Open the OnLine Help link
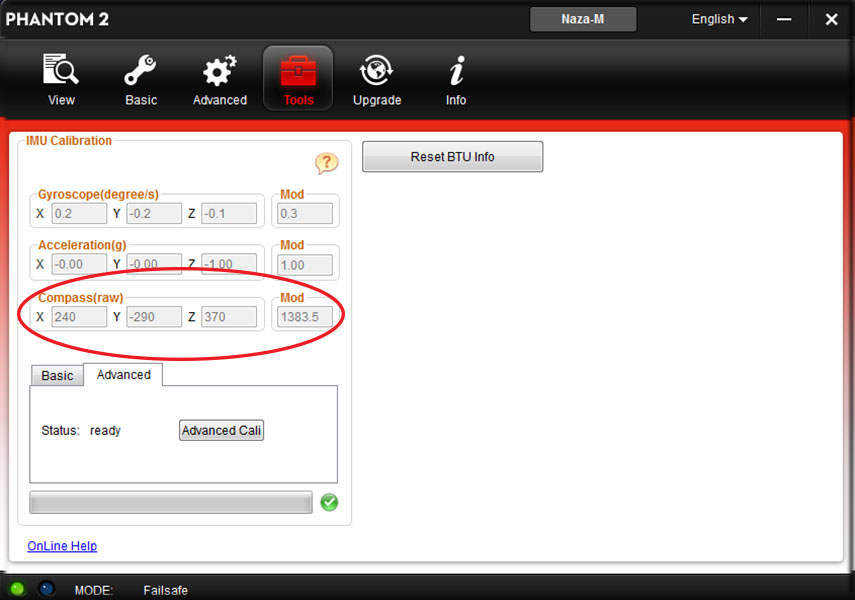The image size is (855, 600). pos(62,546)
